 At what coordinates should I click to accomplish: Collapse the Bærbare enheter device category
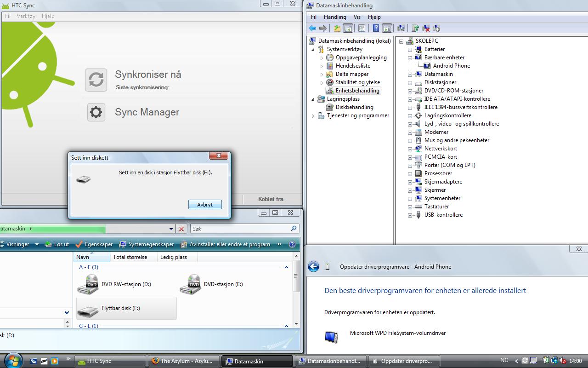[x=410, y=58]
